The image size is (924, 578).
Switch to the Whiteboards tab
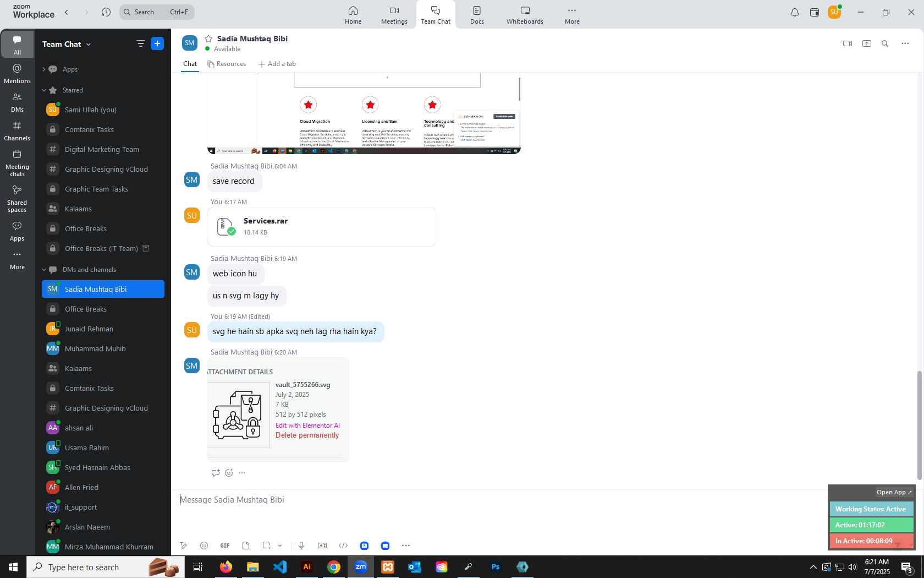point(525,15)
